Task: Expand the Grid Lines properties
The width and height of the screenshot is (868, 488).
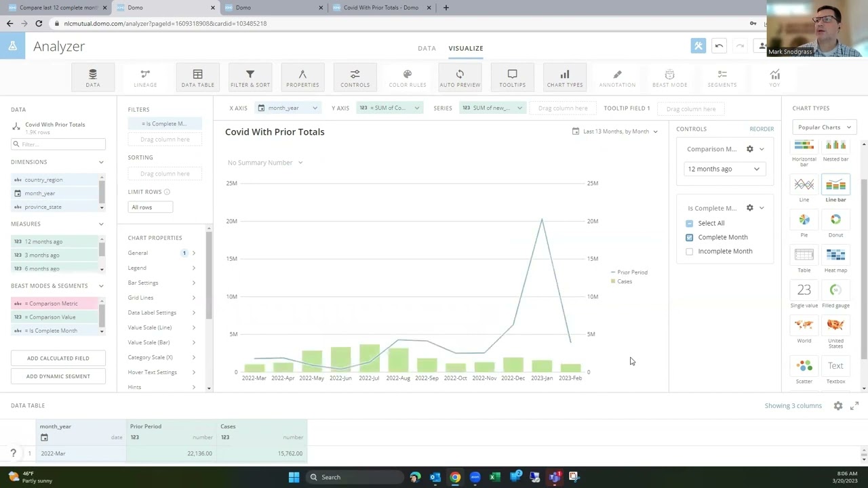Action: (x=161, y=298)
